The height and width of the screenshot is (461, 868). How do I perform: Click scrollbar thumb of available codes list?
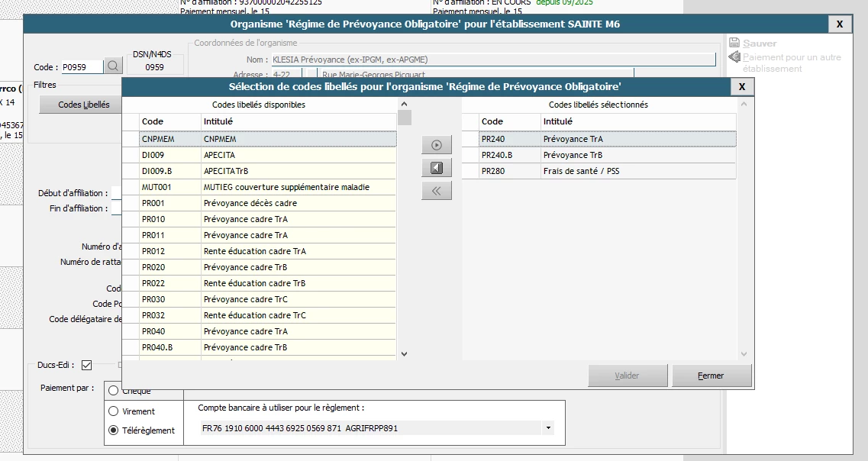pos(405,118)
